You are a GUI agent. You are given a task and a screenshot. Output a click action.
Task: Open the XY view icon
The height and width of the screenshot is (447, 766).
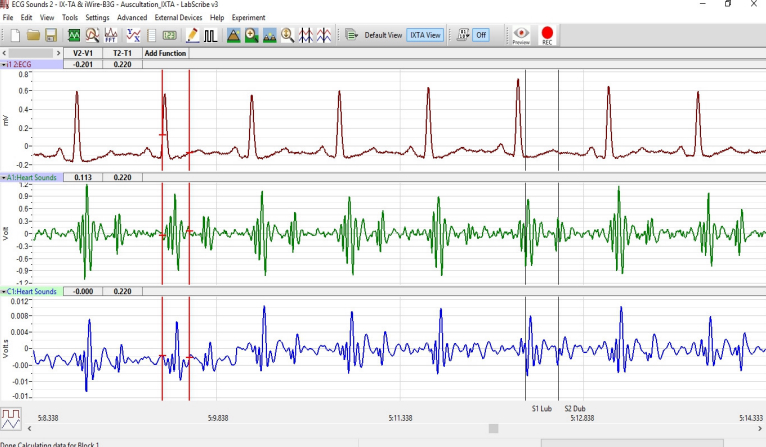click(x=131, y=35)
